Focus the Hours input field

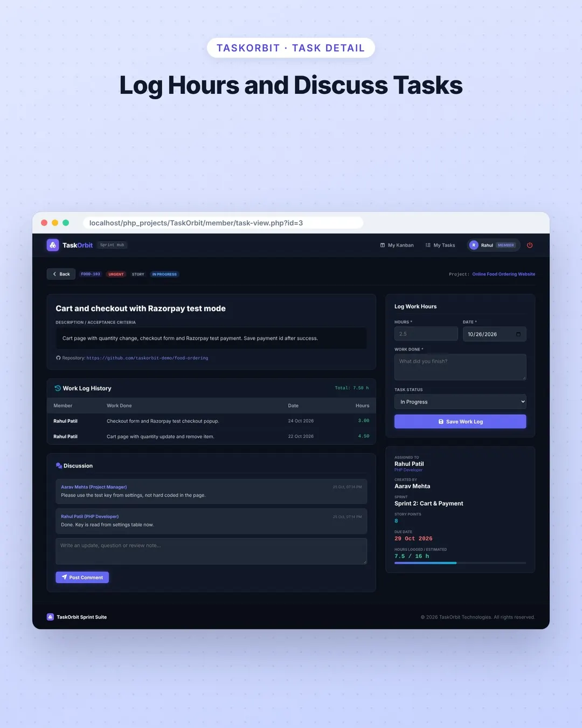(426, 334)
